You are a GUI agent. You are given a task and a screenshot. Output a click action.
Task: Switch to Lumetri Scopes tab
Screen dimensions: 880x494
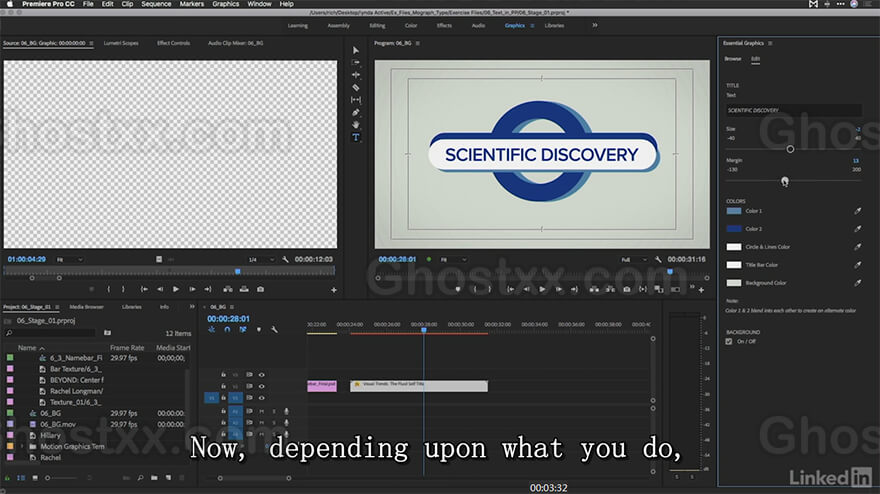point(121,43)
